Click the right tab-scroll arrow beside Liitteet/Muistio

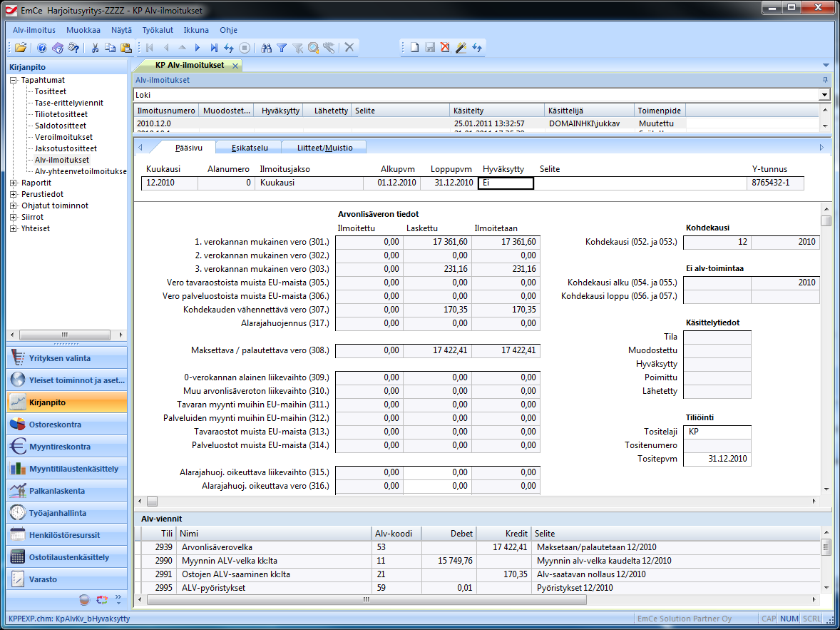pyautogui.click(x=821, y=148)
